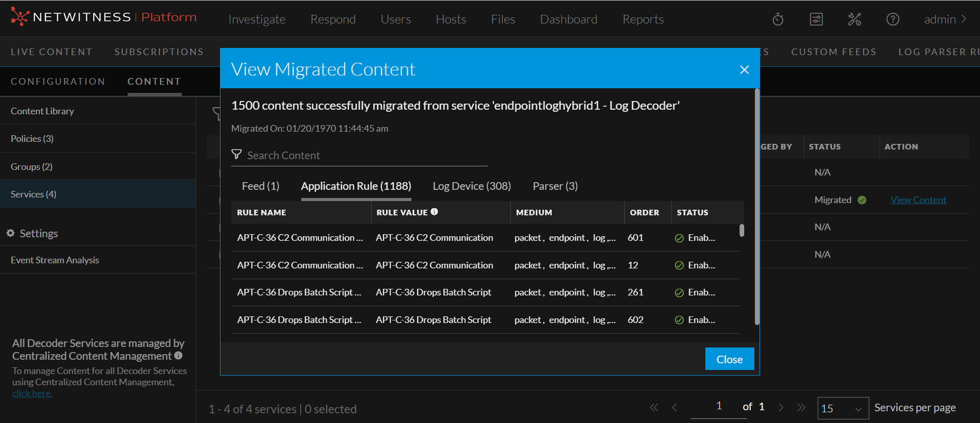The width and height of the screenshot is (980, 423).
Task: Open the jobs stopwatch icon
Action: pyautogui.click(x=778, y=19)
